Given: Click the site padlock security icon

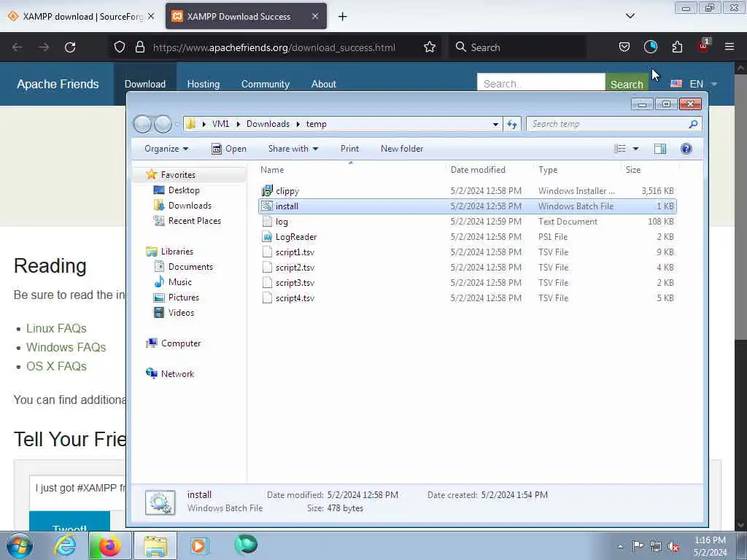Looking at the screenshot, I should [139, 47].
